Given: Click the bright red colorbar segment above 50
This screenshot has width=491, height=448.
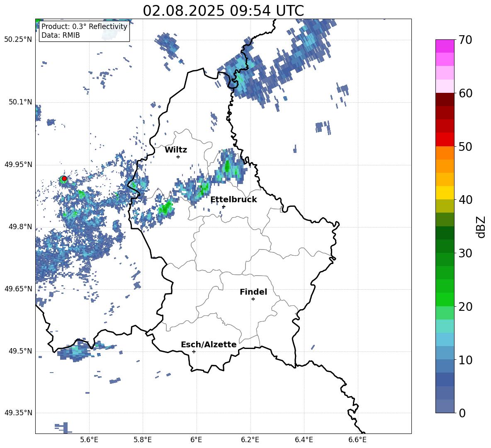Looking at the screenshot, I should pos(445,140).
